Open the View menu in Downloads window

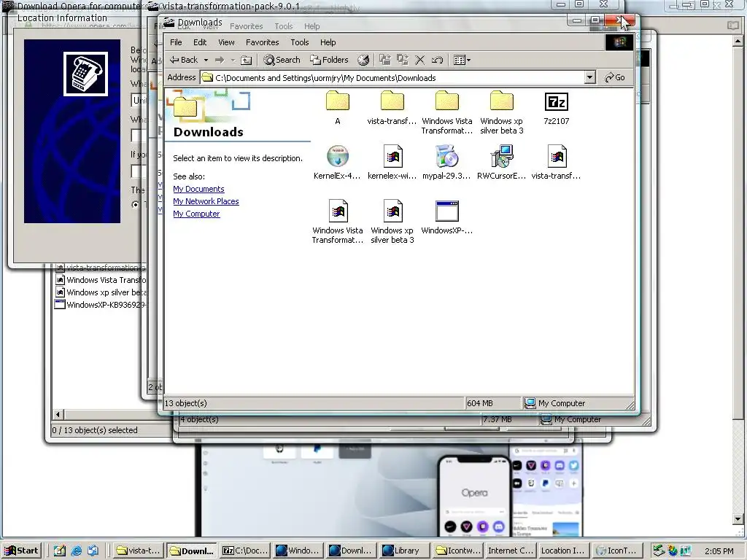pyautogui.click(x=226, y=42)
